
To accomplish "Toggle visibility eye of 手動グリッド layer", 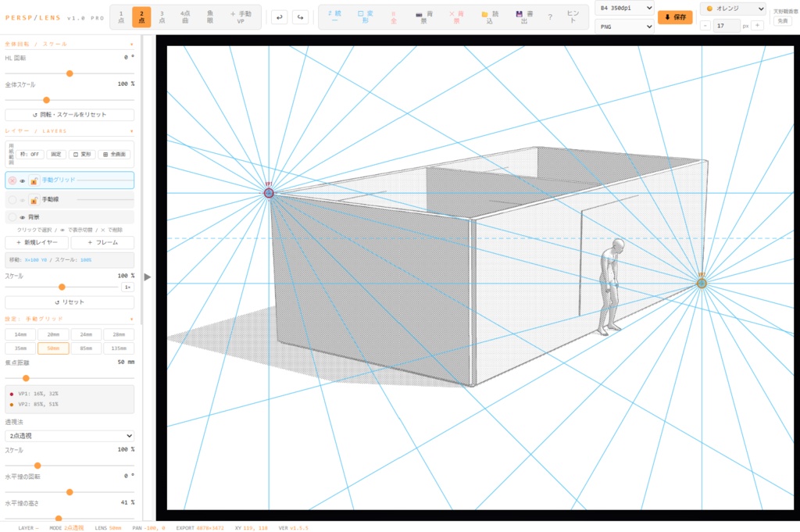I will (23, 180).
